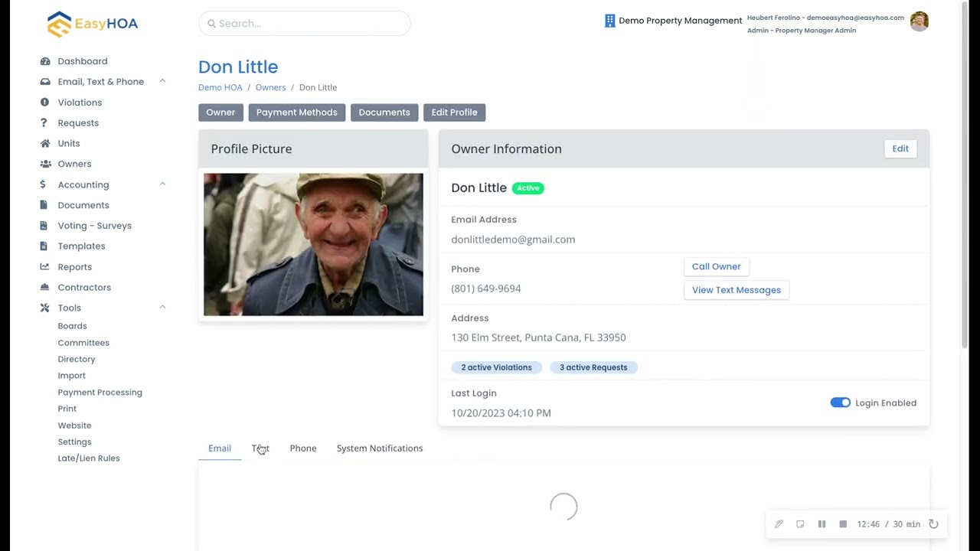This screenshot has width=980, height=551.
Task: Expand the Accounting menu chevron
Action: 162,184
